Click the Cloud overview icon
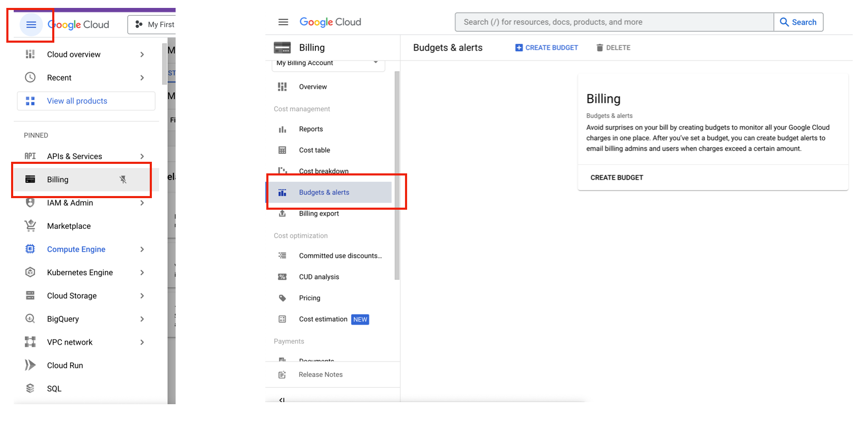Viewport: 868px width, 430px height. pos(31,54)
